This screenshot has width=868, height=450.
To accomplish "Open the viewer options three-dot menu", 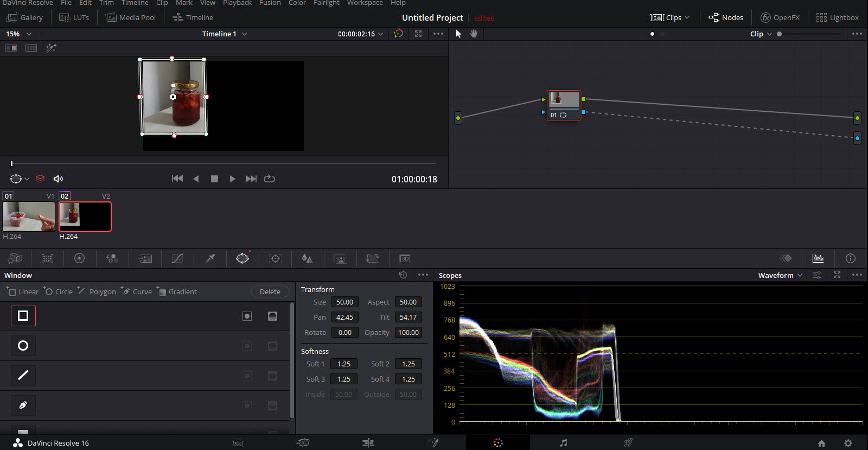I will click(x=438, y=34).
